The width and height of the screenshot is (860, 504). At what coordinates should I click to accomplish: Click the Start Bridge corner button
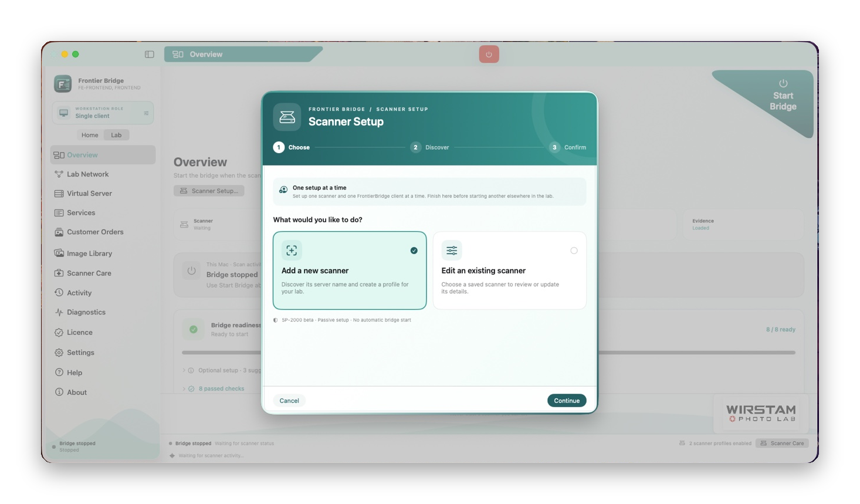[x=783, y=95]
